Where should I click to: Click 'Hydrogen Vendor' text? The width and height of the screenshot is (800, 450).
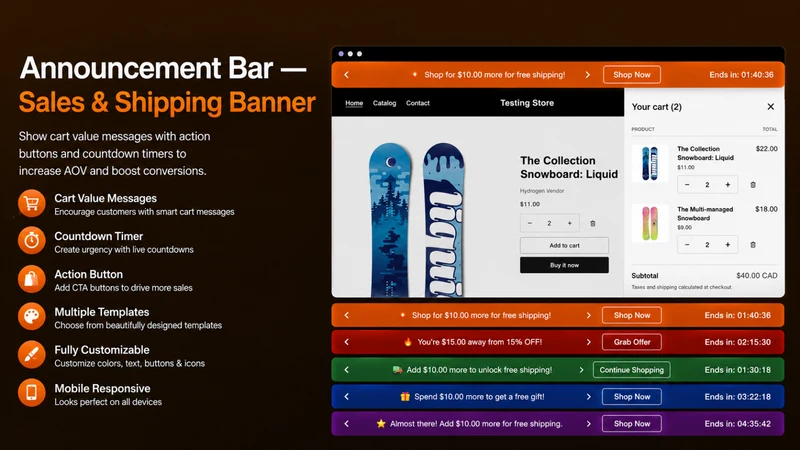[x=542, y=191]
